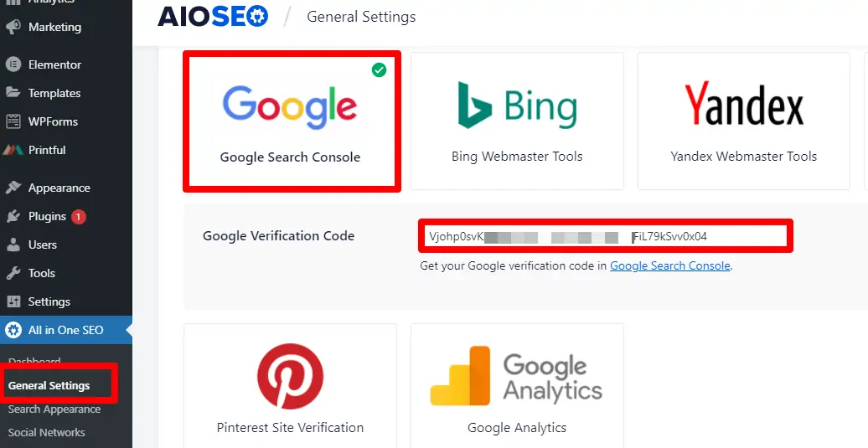Image resolution: width=868 pixels, height=448 pixels.
Task: Select the Bing Webmaster Tools card
Action: point(517,121)
